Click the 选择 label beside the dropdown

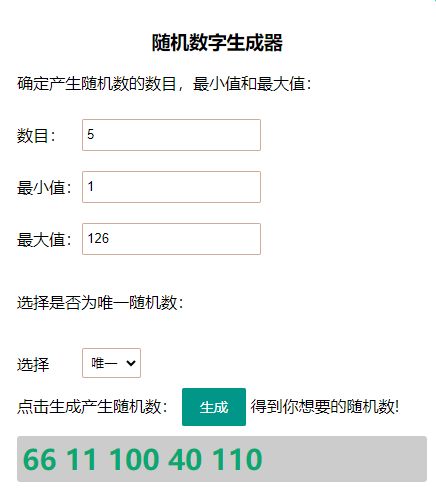33,364
